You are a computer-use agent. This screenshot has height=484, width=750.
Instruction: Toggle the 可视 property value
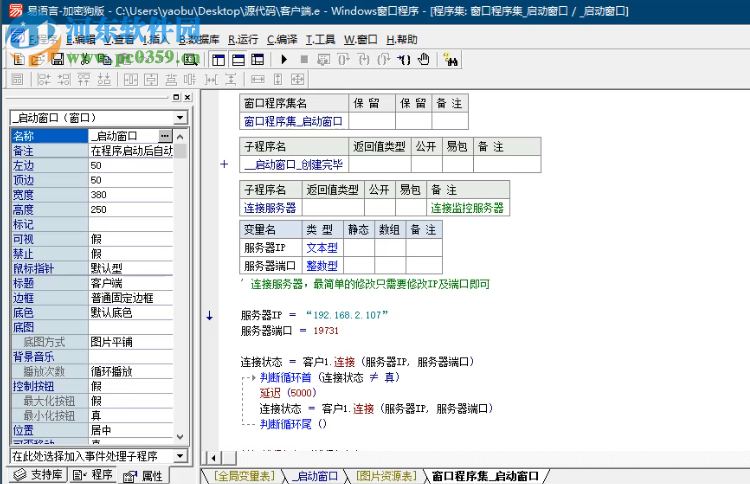(130, 239)
